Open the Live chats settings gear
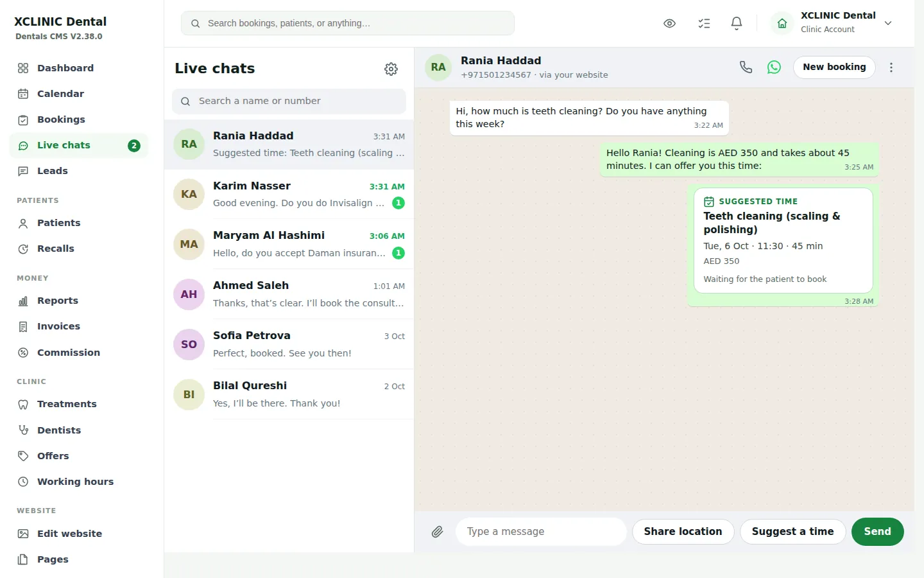 pyautogui.click(x=391, y=69)
